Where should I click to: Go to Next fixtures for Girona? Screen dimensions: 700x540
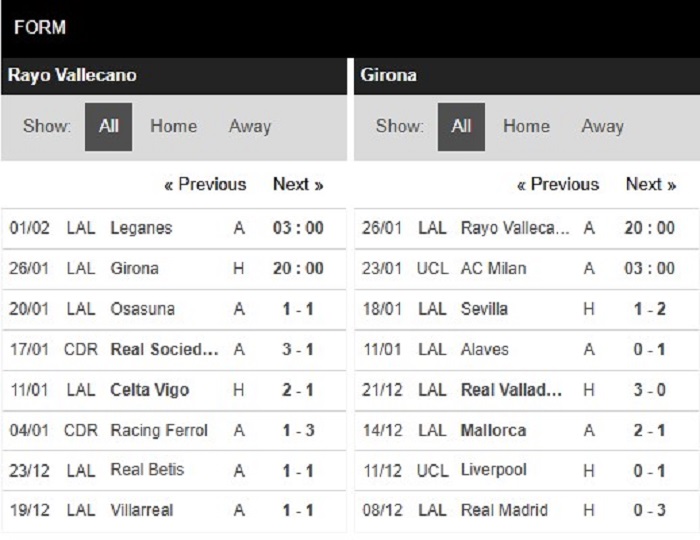(651, 184)
